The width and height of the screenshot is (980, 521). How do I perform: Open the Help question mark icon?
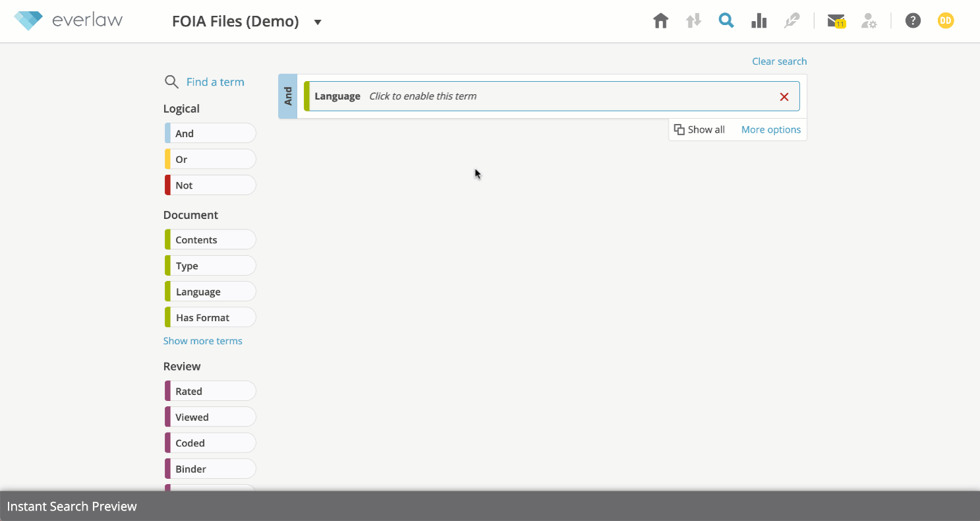coord(913,21)
